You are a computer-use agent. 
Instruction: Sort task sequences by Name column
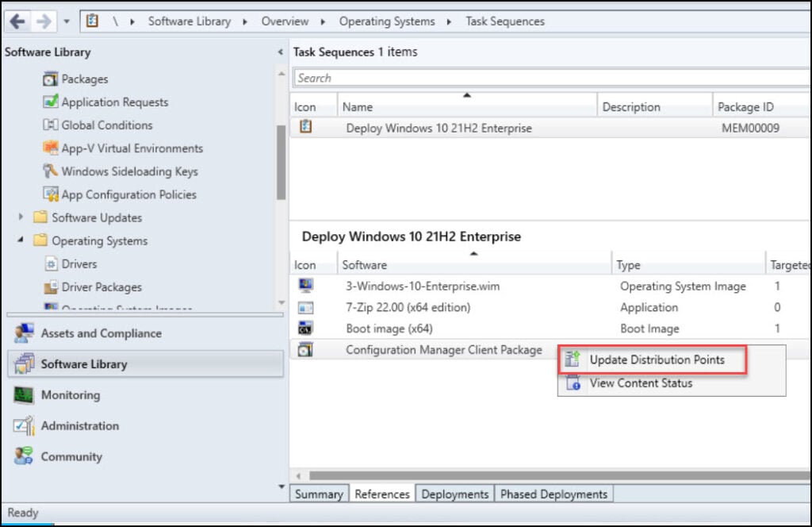coord(467,106)
